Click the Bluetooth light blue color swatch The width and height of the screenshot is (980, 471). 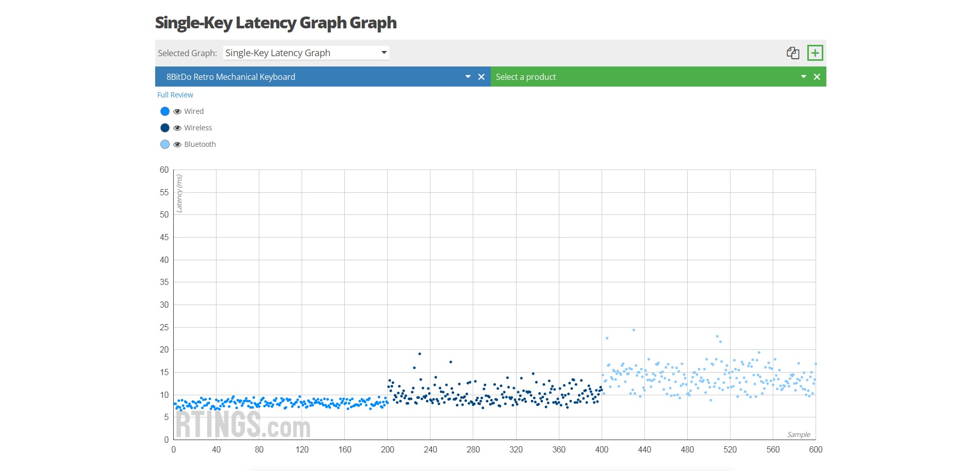click(165, 144)
